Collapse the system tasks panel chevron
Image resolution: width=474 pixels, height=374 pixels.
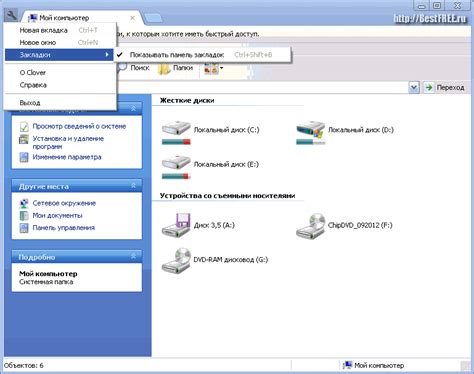[x=133, y=109]
